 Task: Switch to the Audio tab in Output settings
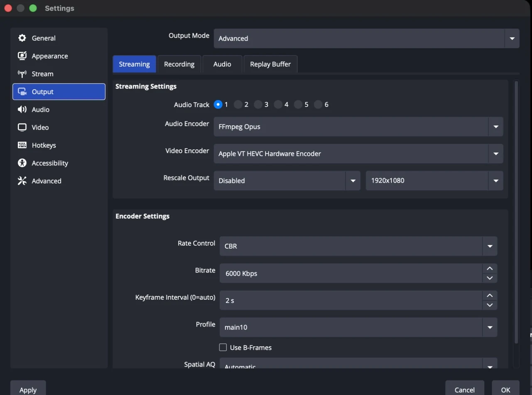[x=222, y=64]
